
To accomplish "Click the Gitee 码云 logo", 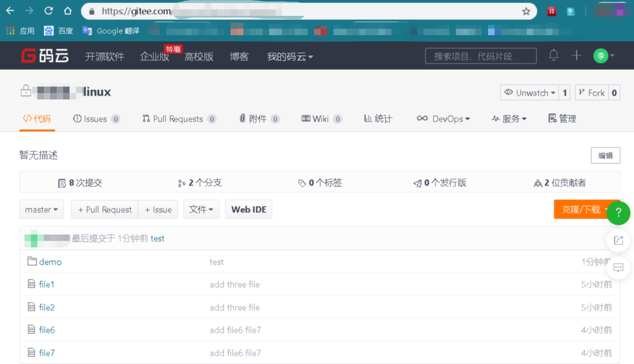I will [45, 56].
